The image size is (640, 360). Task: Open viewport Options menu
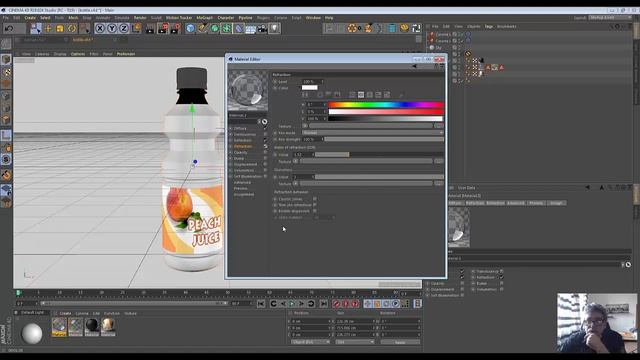pyautogui.click(x=78, y=54)
